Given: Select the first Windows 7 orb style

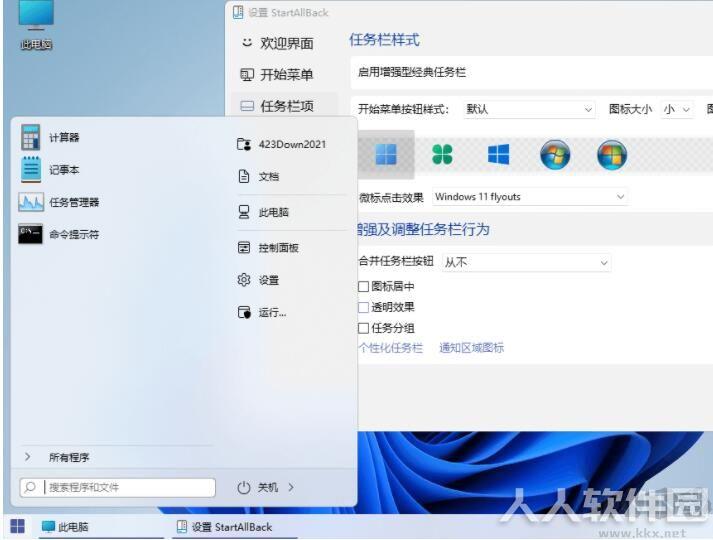Looking at the screenshot, I should click(555, 155).
